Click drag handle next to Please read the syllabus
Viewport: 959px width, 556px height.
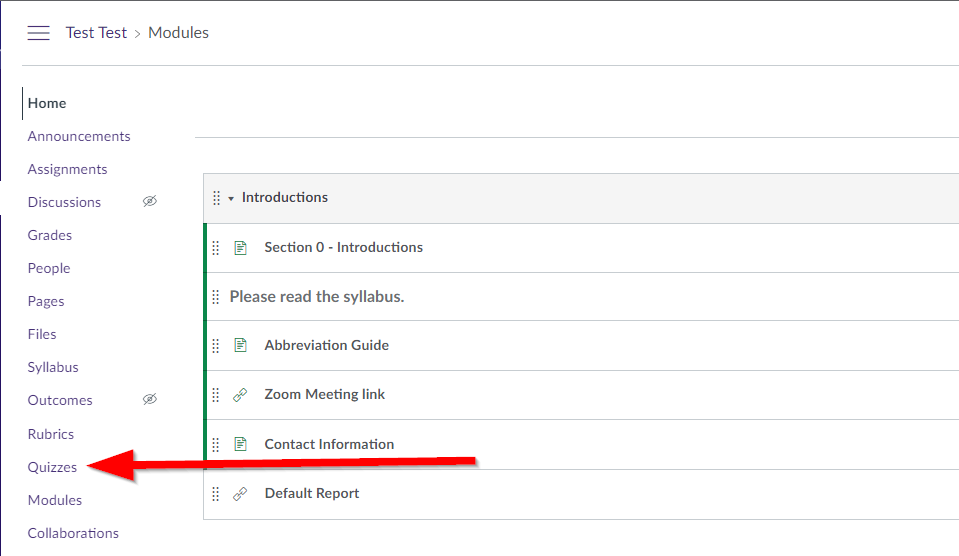click(x=215, y=297)
